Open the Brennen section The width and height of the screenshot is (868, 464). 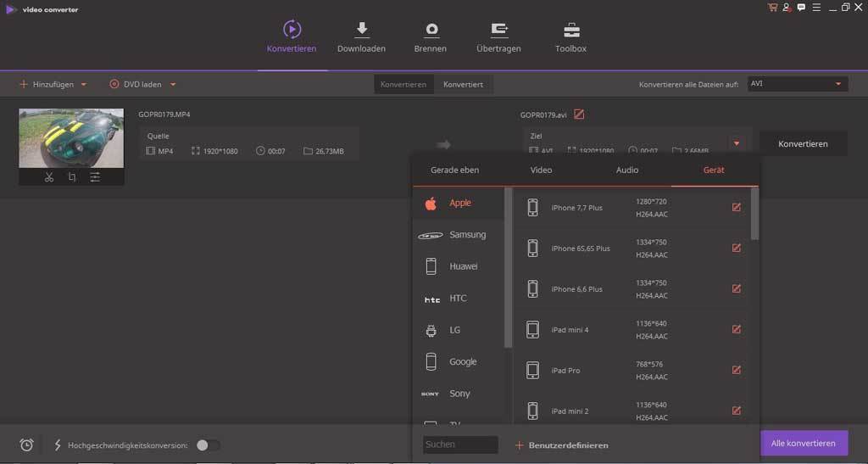click(431, 37)
